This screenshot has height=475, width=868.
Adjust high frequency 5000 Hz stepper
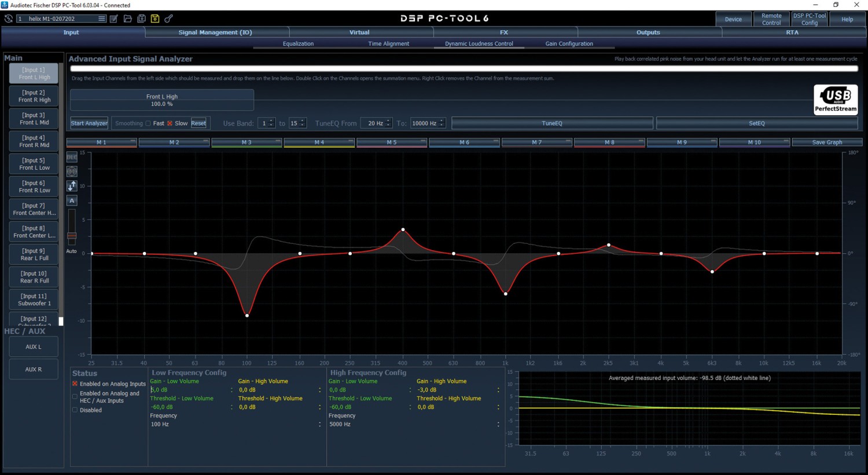click(498, 425)
